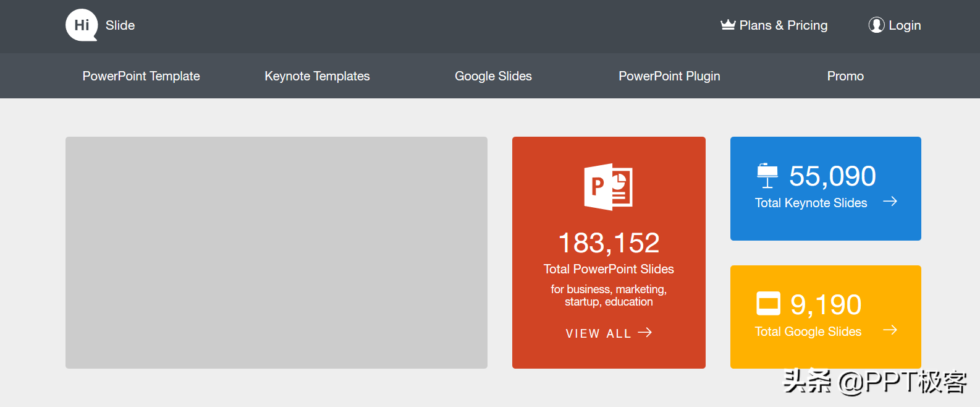Click the 183,152 slide count
The height and width of the screenshot is (407, 980).
click(609, 243)
